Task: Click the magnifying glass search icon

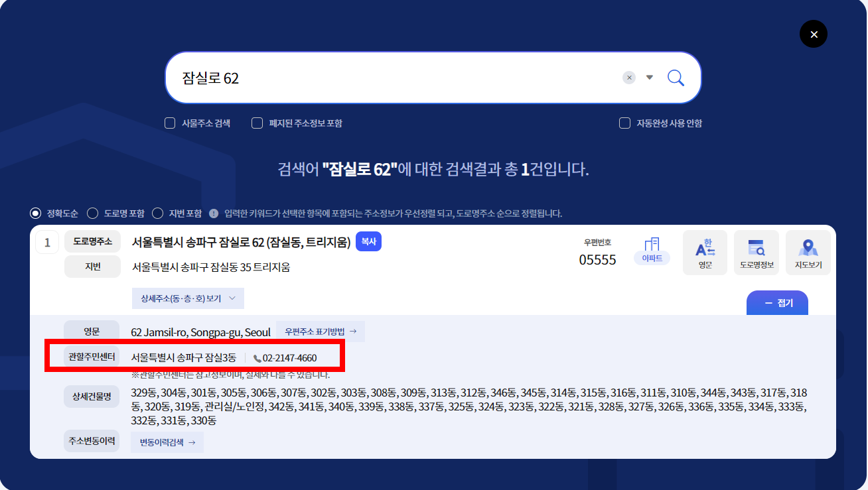Action: point(676,78)
